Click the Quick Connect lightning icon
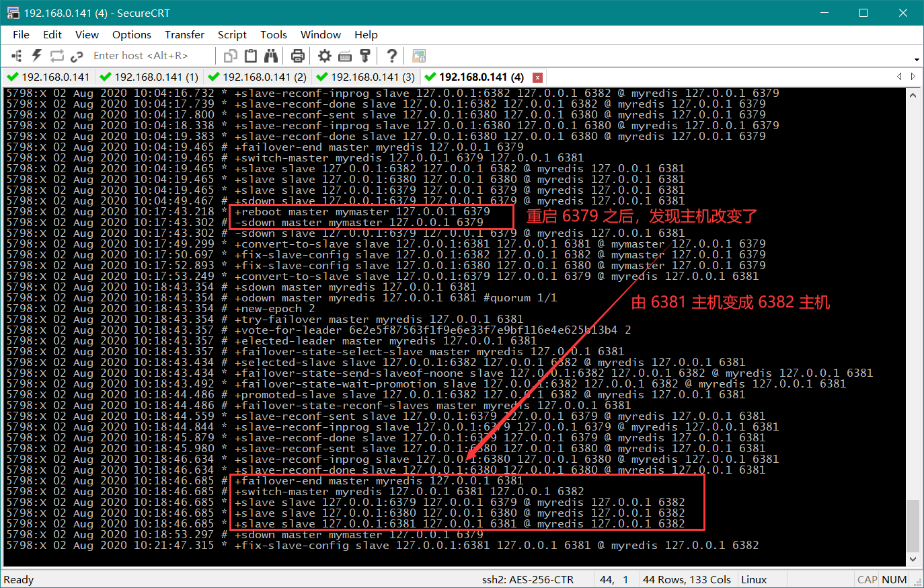 [x=37, y=56]
